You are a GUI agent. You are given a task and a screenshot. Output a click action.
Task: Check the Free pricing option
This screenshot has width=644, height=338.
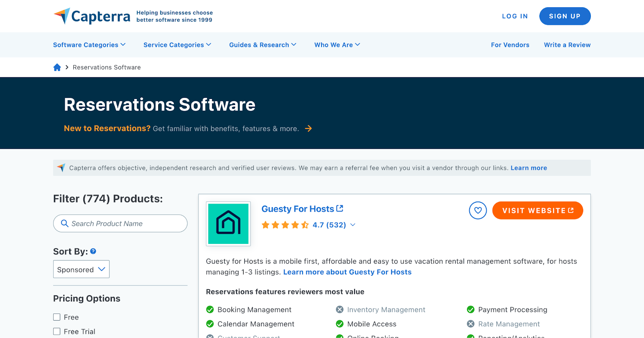coord(57,317)
